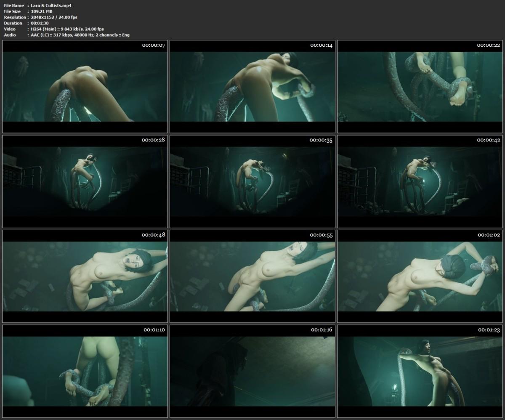
Task: Select the resolution value 2048x1152 / 24.00 fps
Action: click(54, 17)
